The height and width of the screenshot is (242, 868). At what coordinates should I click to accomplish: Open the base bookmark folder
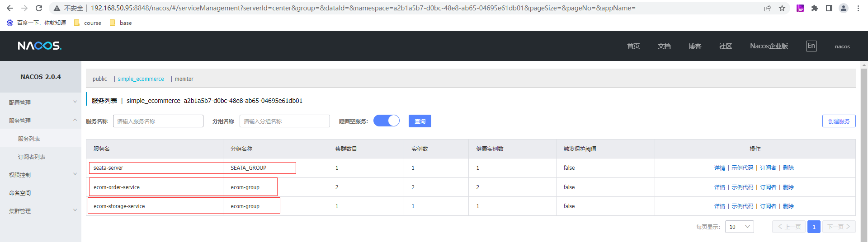point(121,23)
